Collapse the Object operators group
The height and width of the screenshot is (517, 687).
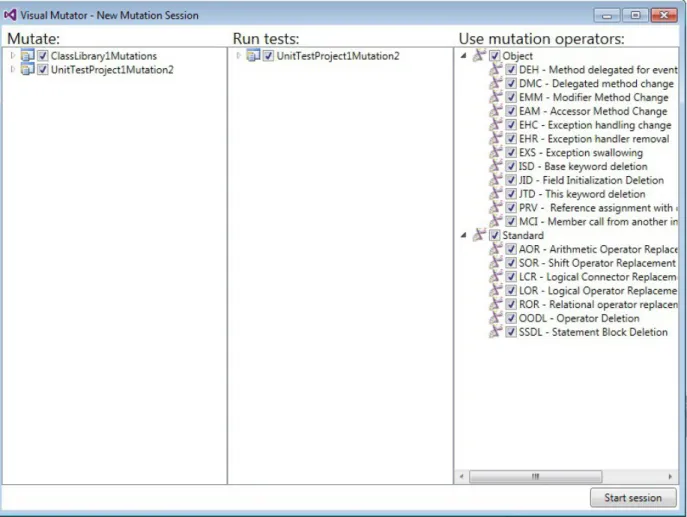464,56
